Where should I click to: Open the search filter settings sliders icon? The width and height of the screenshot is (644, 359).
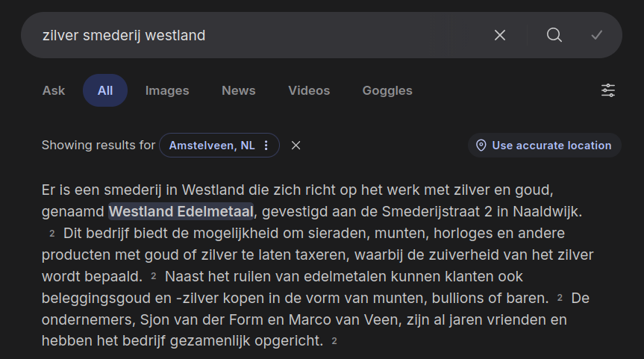(x=608, y=90)
